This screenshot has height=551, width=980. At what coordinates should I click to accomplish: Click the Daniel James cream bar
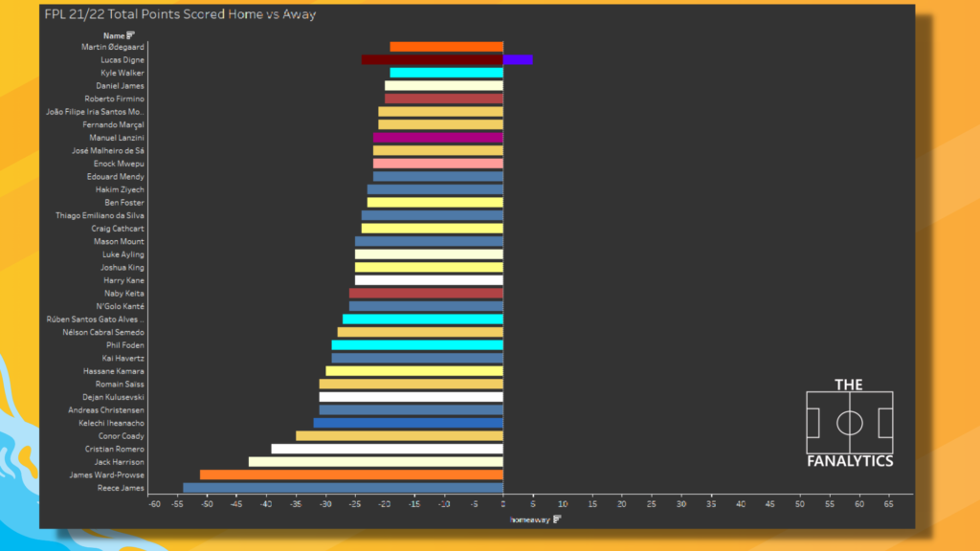[x=444, y=85]
